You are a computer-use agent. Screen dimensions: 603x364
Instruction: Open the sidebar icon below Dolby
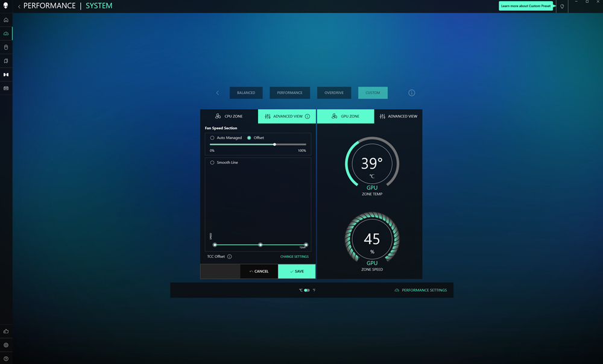(x=6, y=89)
